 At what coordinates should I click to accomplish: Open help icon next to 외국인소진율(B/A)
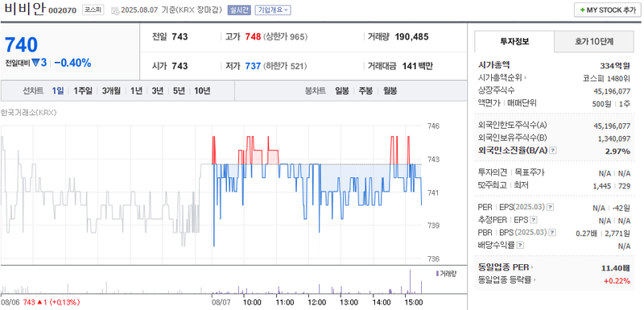[553, 151]
